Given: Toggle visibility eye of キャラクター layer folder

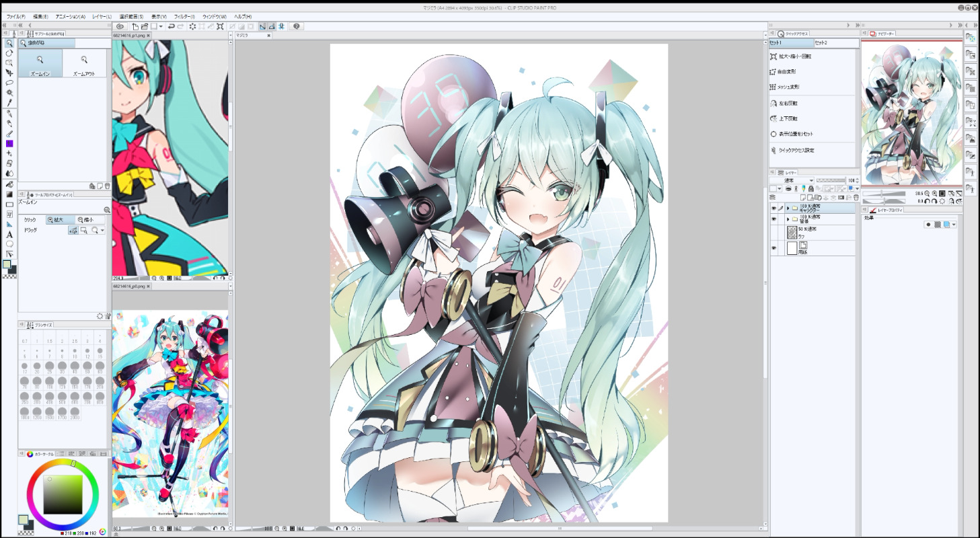Looking at the screenshot, I should point(774,208).
